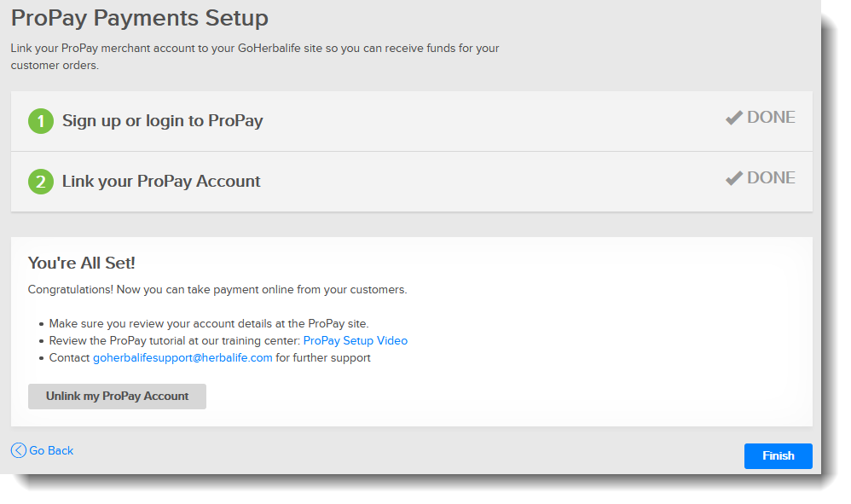The height and width of the screenshot is (504, 851).
Task: Click checkmark icon in Link your ProPay Account row
Action: [733, 178]
